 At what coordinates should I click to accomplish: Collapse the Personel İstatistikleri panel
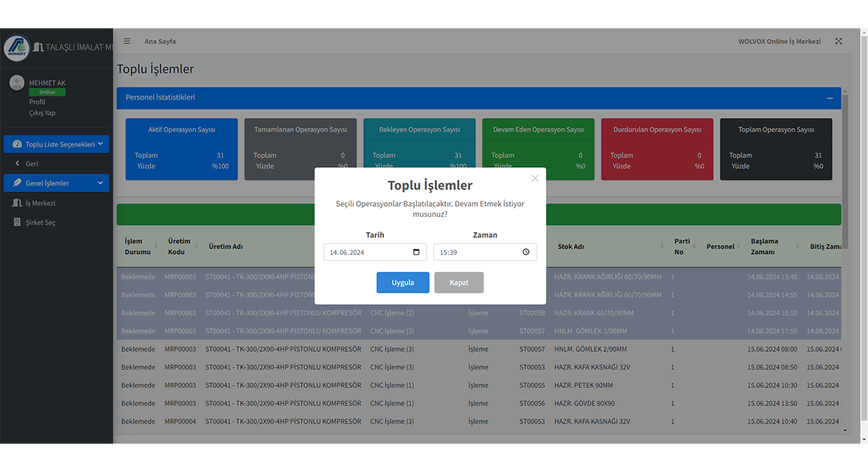pos(830,98)
